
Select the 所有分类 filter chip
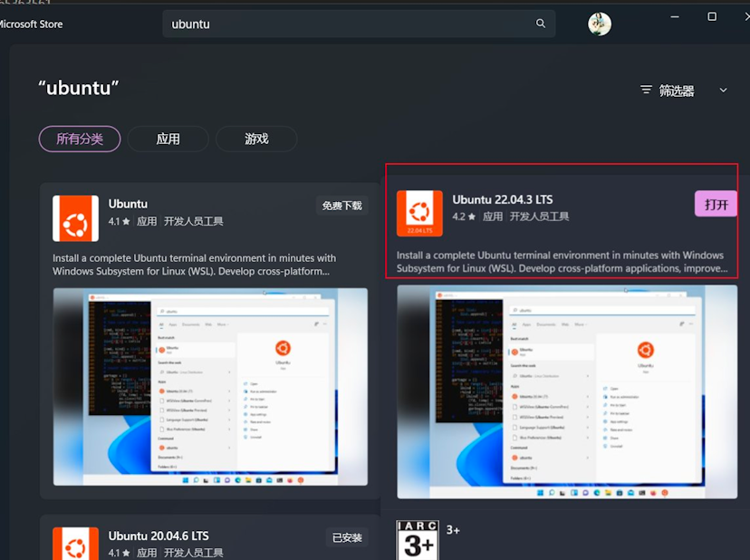[79, 139]
